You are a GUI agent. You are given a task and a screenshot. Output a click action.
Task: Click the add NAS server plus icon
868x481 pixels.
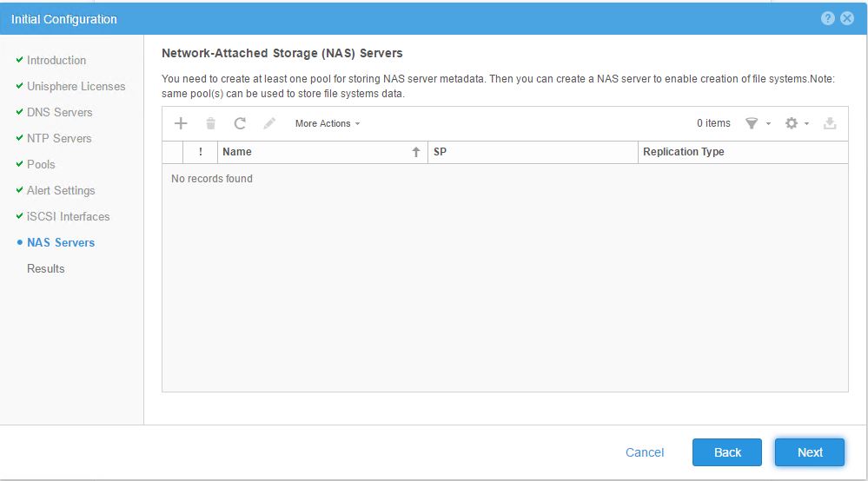181,123
